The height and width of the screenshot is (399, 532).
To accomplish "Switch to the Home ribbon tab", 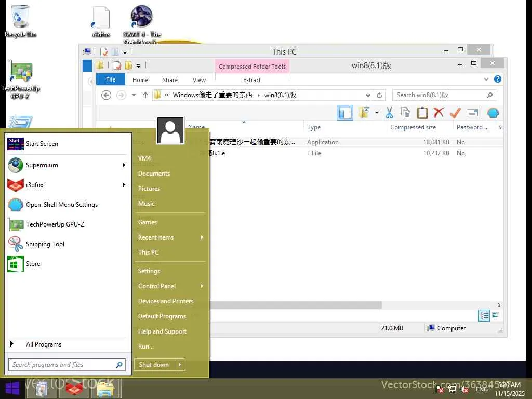I will pyautogui.click(x=140, y=80).
